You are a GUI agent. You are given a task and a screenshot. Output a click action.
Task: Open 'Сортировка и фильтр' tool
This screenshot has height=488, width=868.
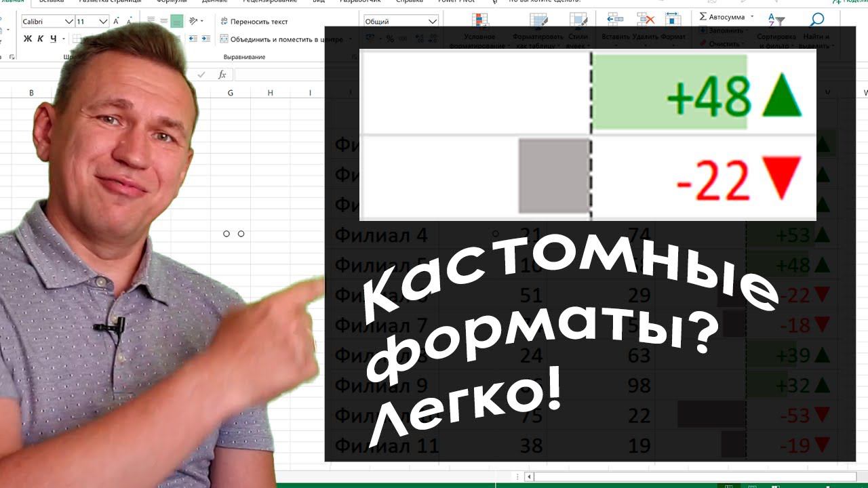tap(776, 30)
